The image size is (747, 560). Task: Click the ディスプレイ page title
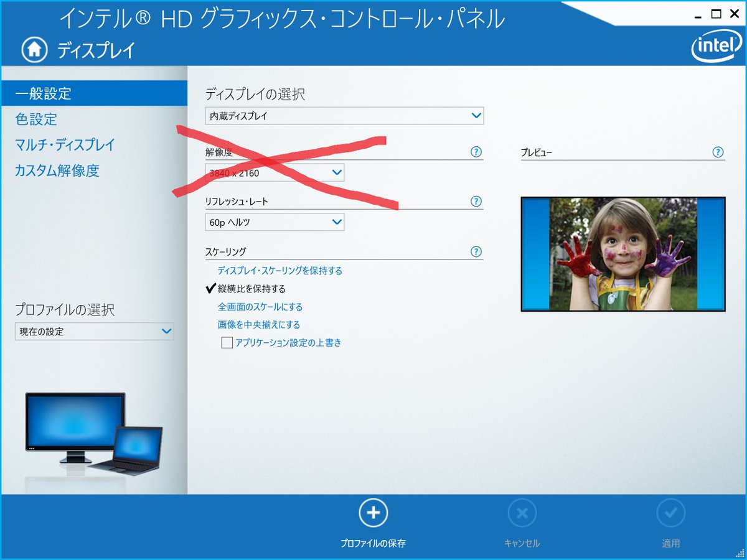click(x=96, y=50)
